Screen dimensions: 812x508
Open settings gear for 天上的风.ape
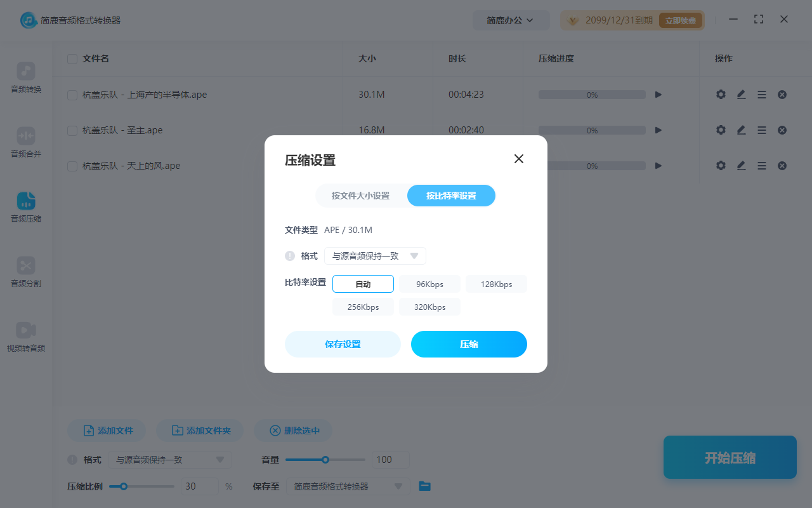click(x=721, y=166)
